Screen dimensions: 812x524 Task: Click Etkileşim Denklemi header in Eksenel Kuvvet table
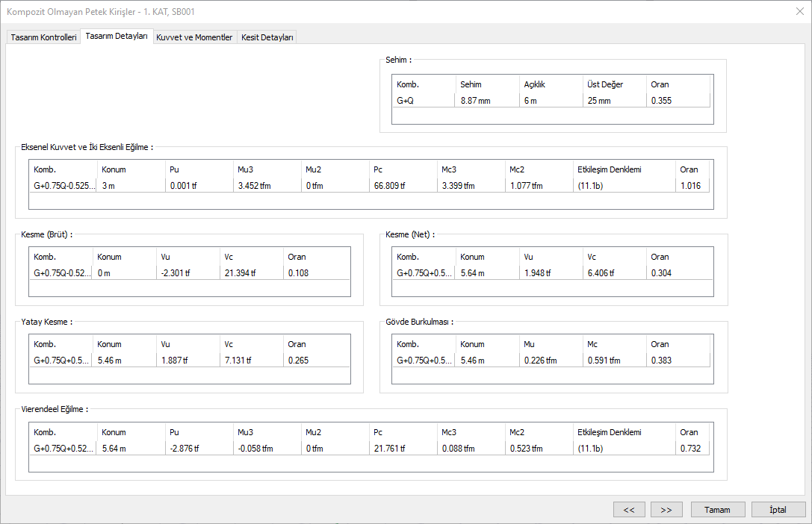pyautogui.click(x=609, y=169)
